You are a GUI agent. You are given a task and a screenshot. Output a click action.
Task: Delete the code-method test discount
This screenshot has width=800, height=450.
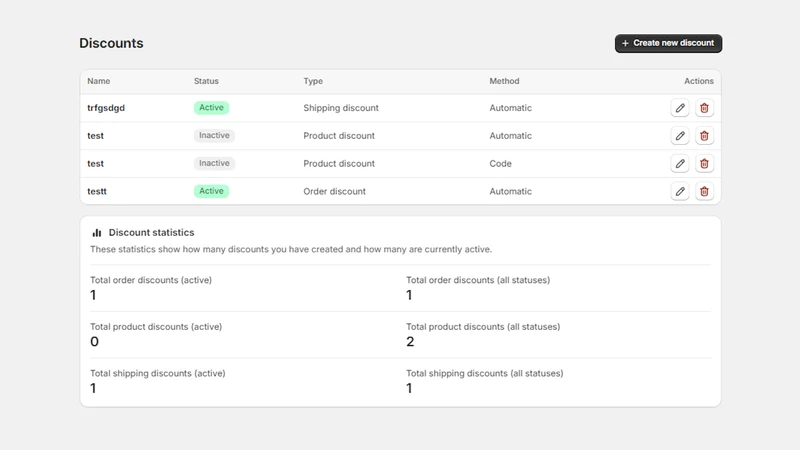[x=704, y=163]
